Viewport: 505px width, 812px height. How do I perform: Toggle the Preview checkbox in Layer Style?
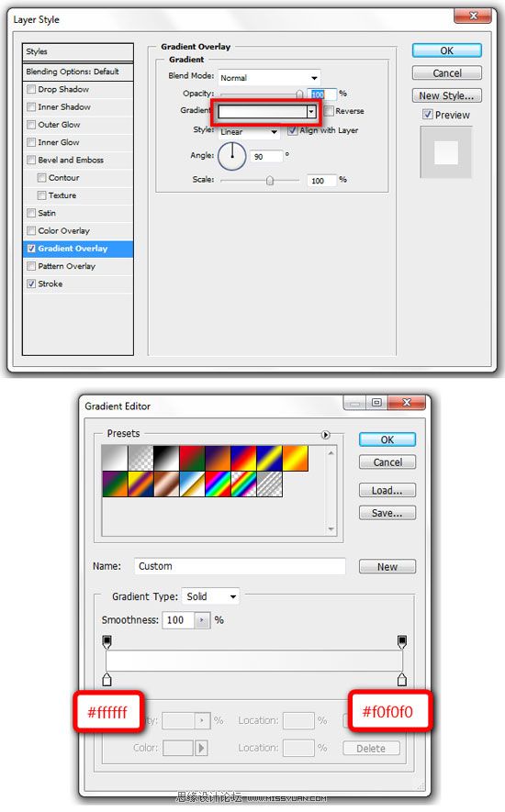428,115
